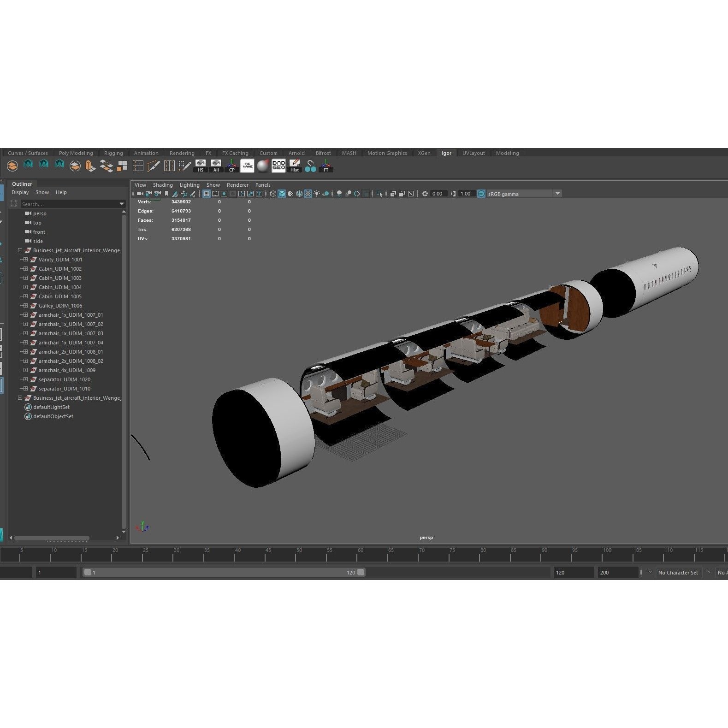
Task: Click the magnet snap-together shelf icon
Action: (x=310, y=166)
